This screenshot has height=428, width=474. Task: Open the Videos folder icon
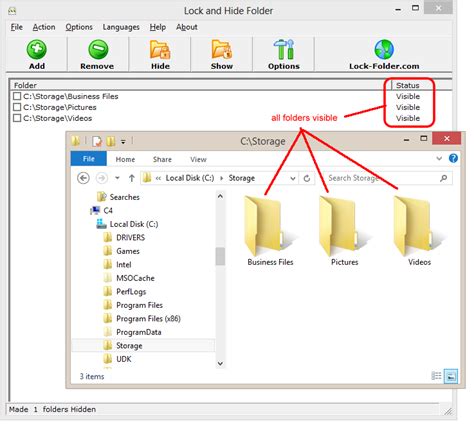419,227
